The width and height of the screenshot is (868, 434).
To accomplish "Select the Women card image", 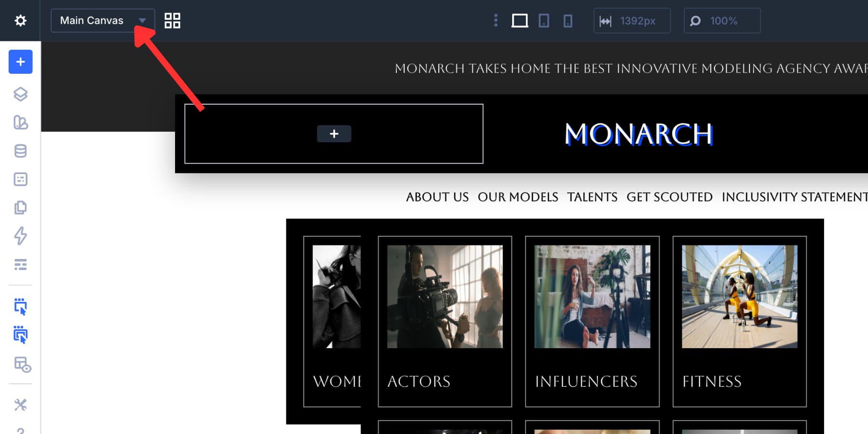I will [x=337, y=297].
